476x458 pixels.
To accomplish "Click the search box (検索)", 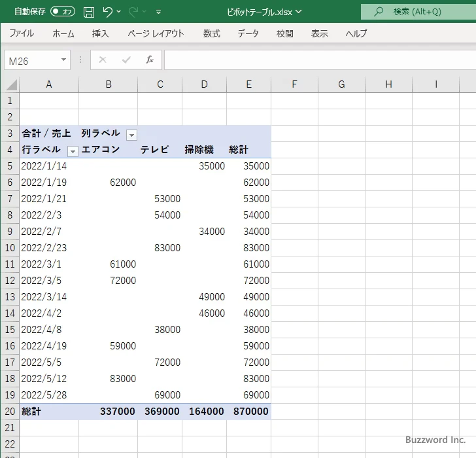I will coord(417,12).
